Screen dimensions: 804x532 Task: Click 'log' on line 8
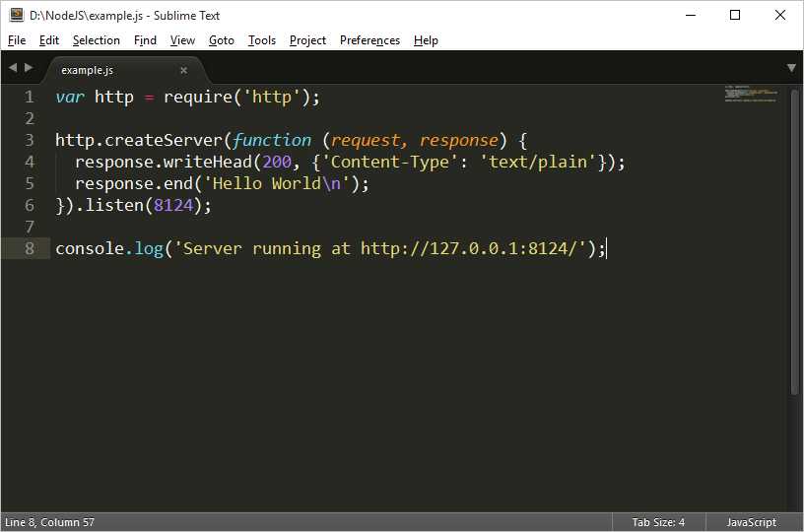149,248
